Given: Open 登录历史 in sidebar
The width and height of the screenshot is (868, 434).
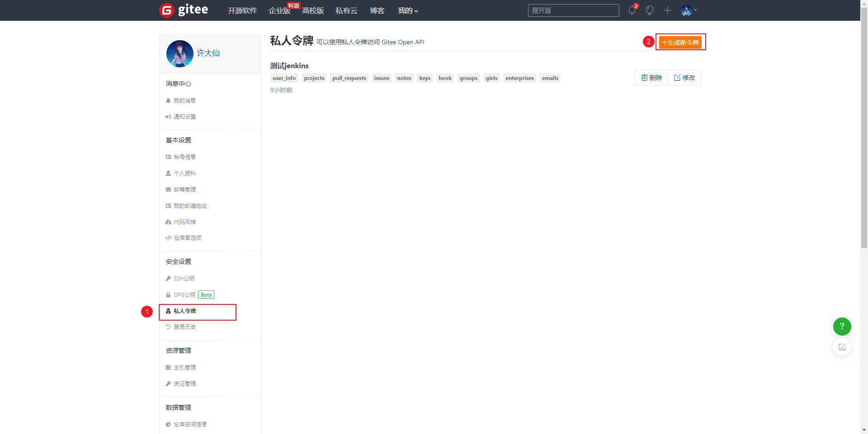Looking at the screenshot, I should pyautogui.click(x=181, y=327).
